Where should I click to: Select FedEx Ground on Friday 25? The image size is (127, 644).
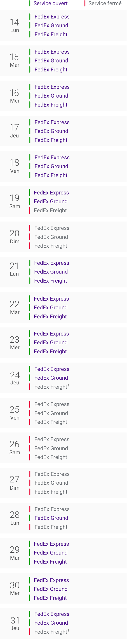tap(51, 413)
